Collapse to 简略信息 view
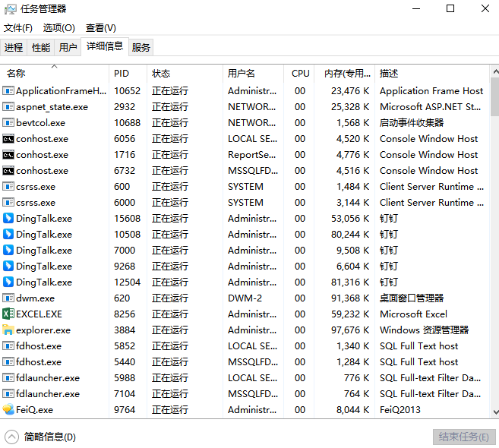This screenshot has height=448, width=499. point(41,437)
